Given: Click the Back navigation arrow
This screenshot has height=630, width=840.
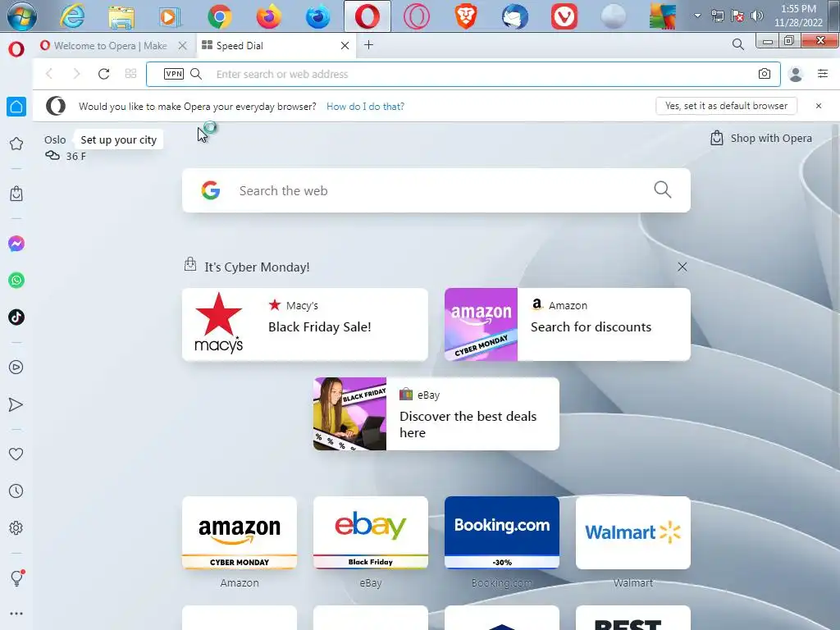Looking at the screenshot, I should click(49, 74).
